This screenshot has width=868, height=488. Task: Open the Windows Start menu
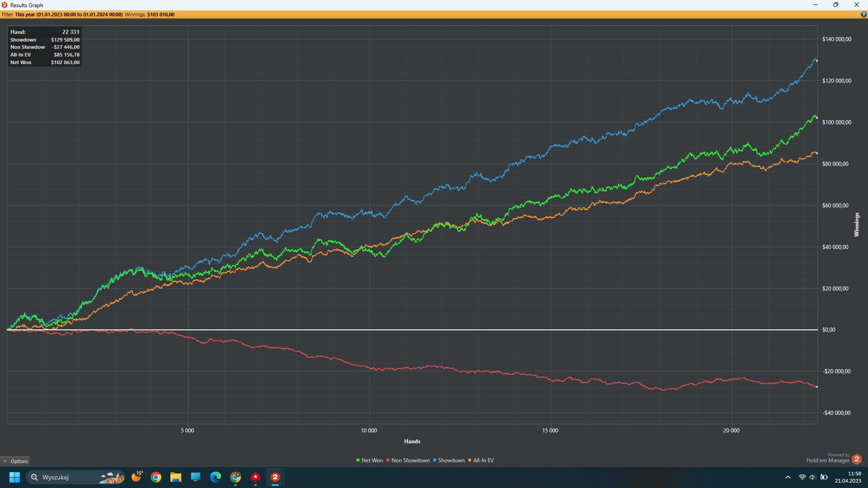pos(14,477)
